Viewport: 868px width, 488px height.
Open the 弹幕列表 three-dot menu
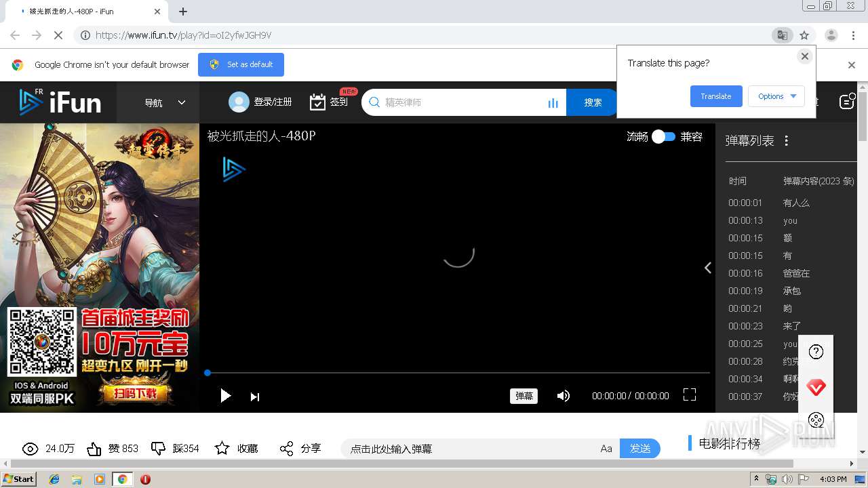(787, 141)
